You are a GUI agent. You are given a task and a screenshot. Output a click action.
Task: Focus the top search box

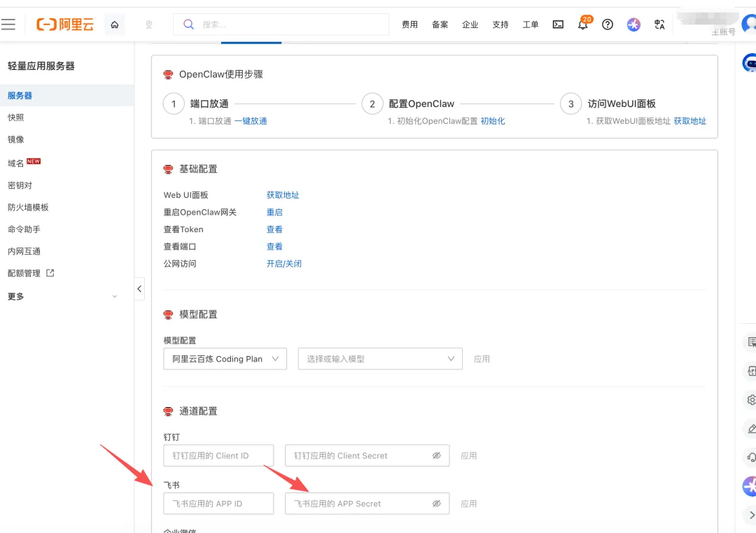[281, 24]
